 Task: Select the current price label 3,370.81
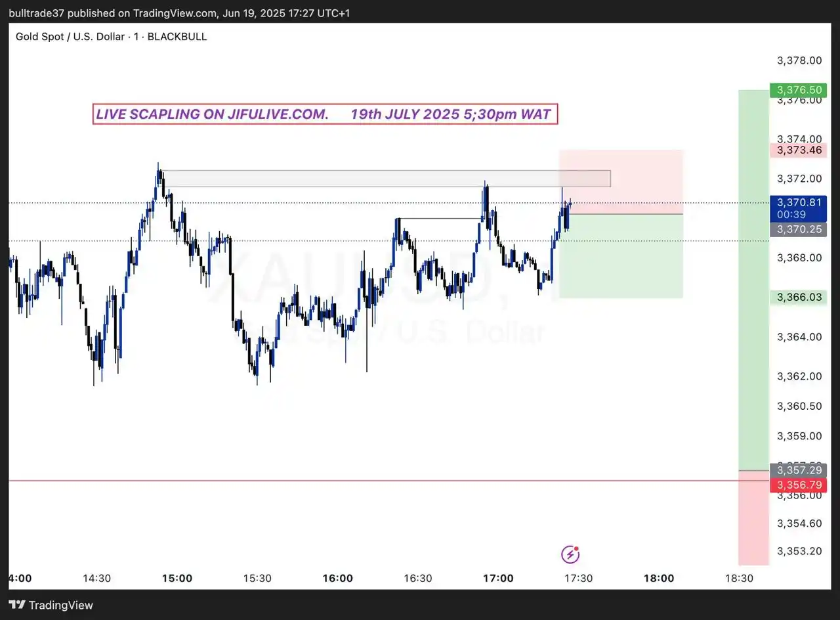[799, 202]
